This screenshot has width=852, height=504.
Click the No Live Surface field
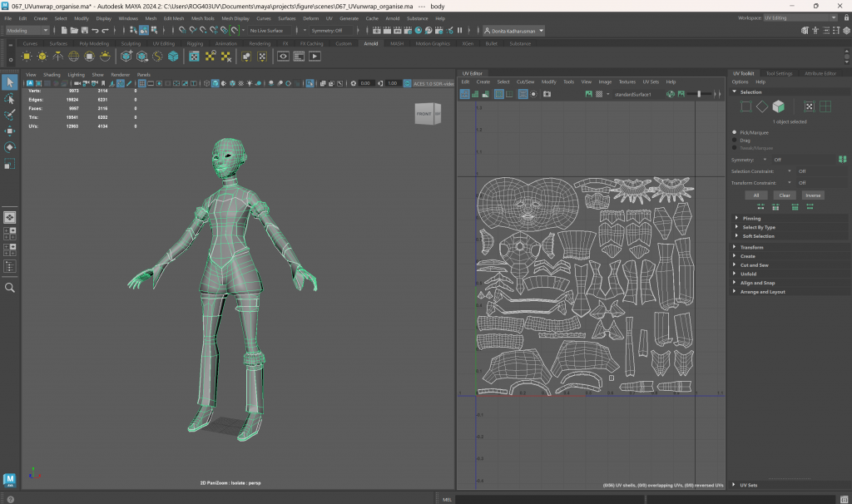[x=269, y=31]
